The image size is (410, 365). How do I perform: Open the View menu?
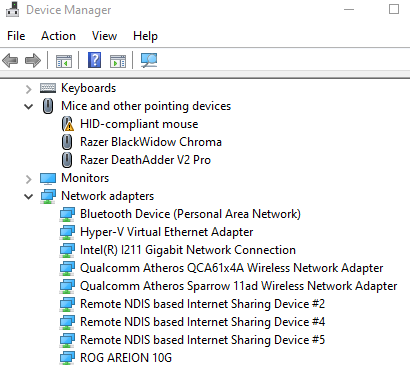[104, 36]
